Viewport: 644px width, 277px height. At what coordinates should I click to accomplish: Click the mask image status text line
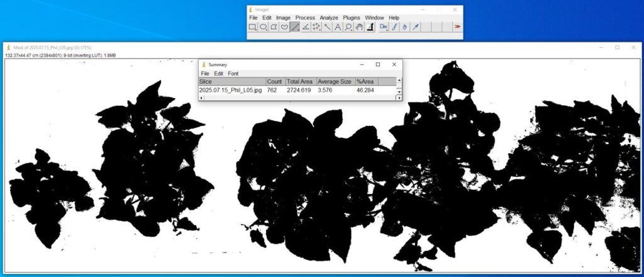60,55
